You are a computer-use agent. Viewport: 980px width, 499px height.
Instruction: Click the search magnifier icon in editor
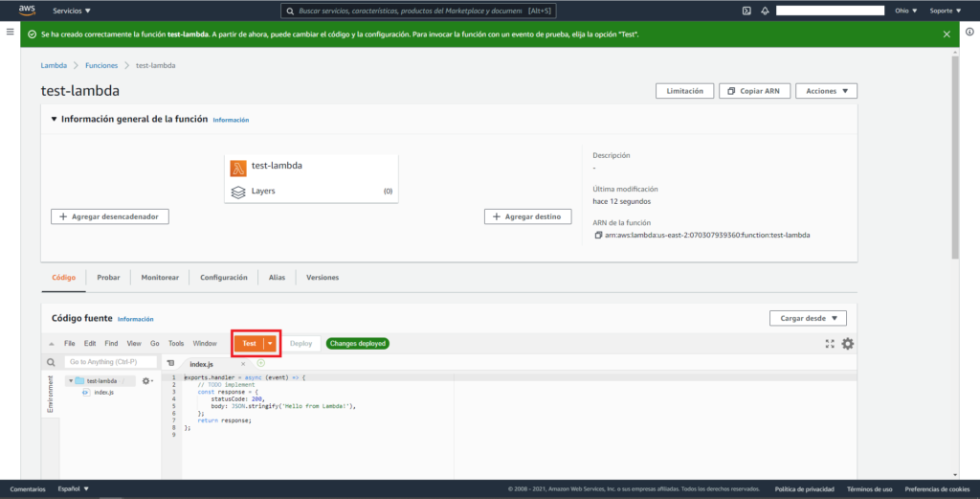pyautogui.click(x=51, y=362)
